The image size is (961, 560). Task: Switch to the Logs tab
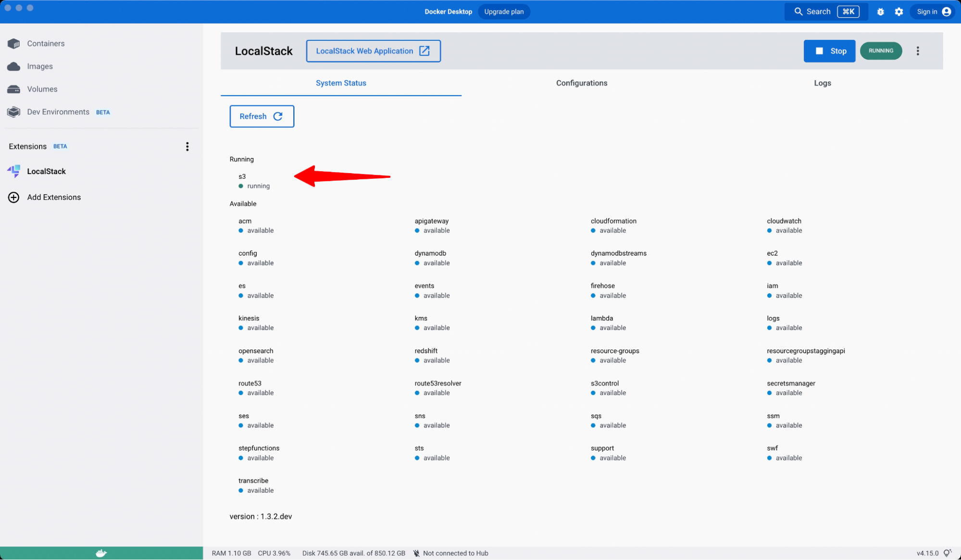tap(823, 83)
